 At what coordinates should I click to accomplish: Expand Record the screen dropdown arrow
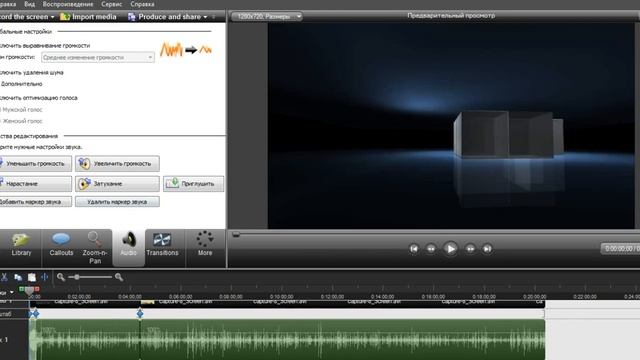(x=52, y=17)
